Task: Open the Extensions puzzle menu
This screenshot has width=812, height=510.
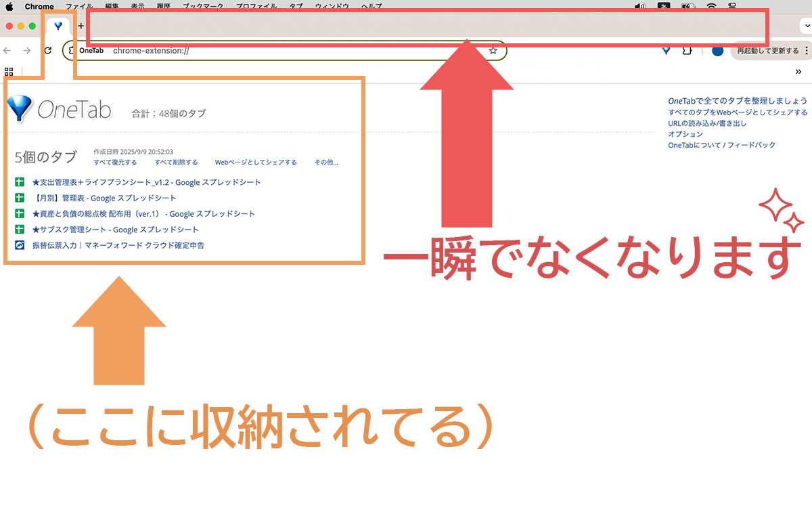Action: click(x=687, y=51)
